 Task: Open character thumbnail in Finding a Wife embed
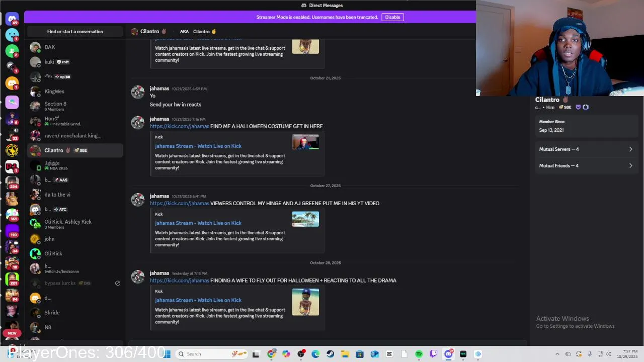(x=305, y=302)
